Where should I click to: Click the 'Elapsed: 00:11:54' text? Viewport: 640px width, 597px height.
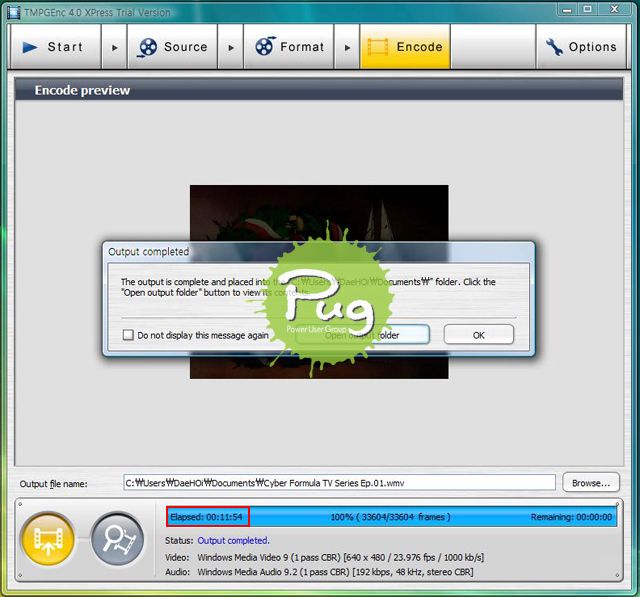(x=207, y=517)
